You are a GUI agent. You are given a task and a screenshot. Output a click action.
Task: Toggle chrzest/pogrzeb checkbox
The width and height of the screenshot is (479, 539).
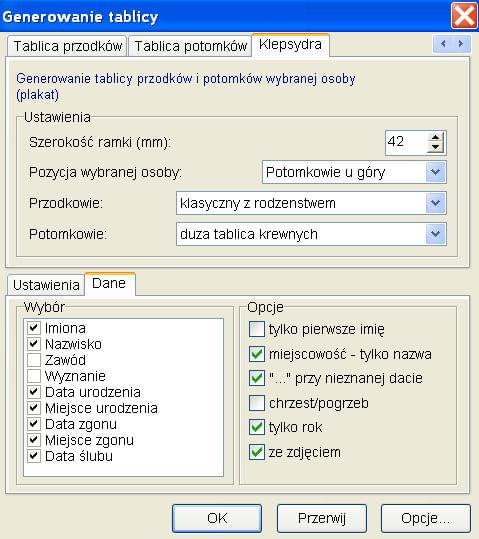pos(257,403)
